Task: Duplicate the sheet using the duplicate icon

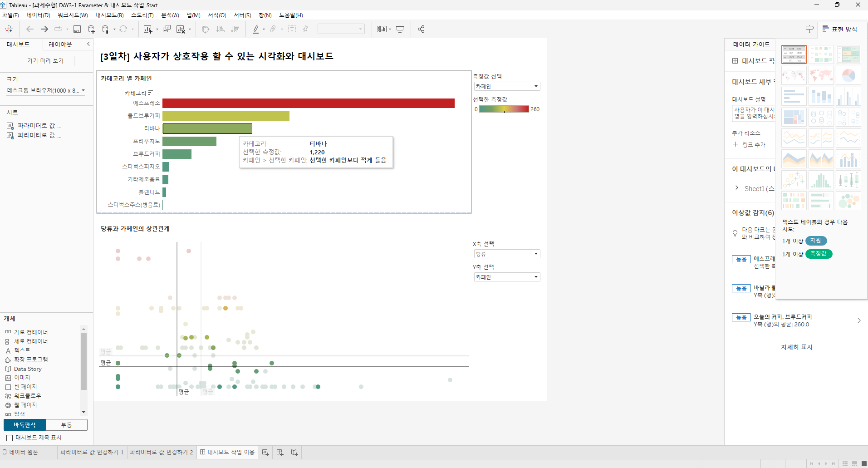Action: coord(167,29)
